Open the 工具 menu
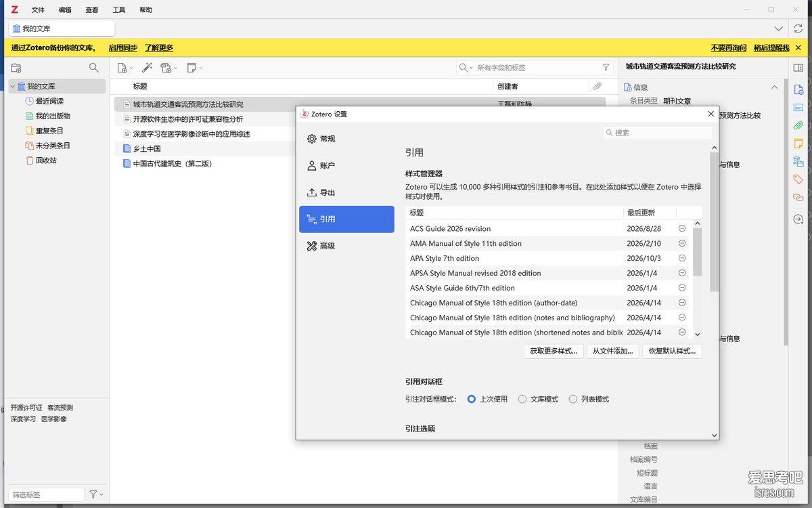The image size is (812, 508). tap(119, 10)
